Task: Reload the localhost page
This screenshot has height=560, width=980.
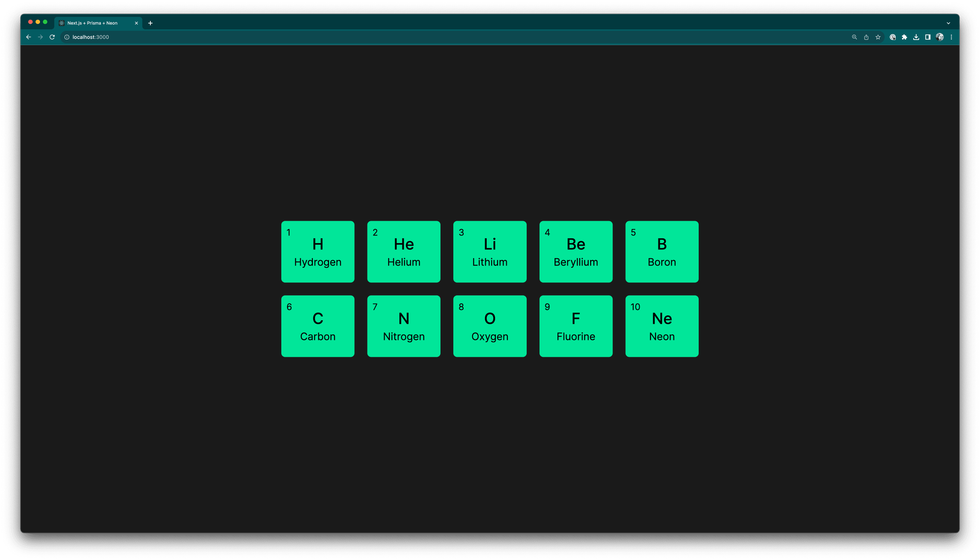Action: (52, 37)
